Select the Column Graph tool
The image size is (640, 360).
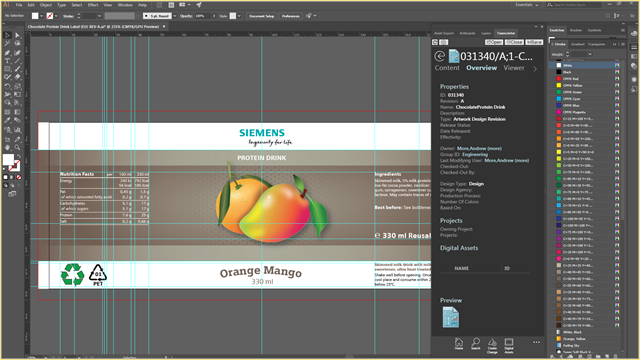click(18, 130)
